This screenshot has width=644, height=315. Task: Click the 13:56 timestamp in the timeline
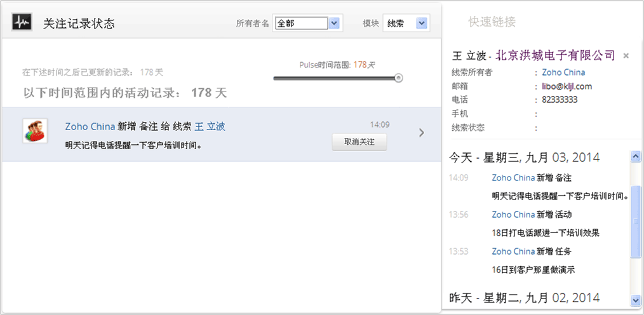tap(459, 215)
